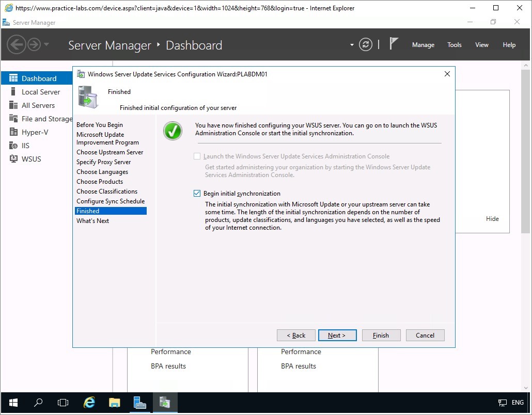Click the back navigation arrow in Server Manager
532x415 pixels.
pyautogui.click(x=17, y=45)
